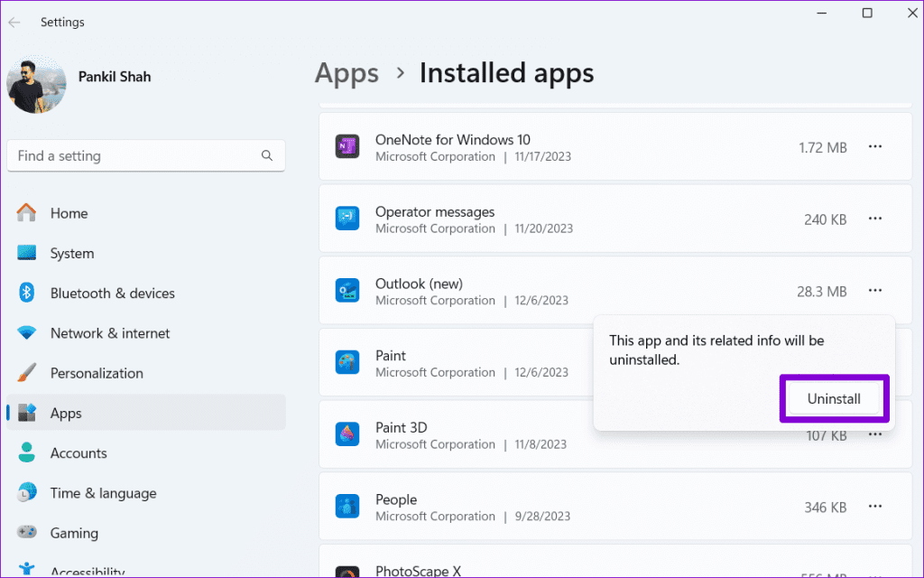This screenshot has height=578, width=924.
Task: Click the People app icon
Action: pyautogui.click(x=347, y=507)
